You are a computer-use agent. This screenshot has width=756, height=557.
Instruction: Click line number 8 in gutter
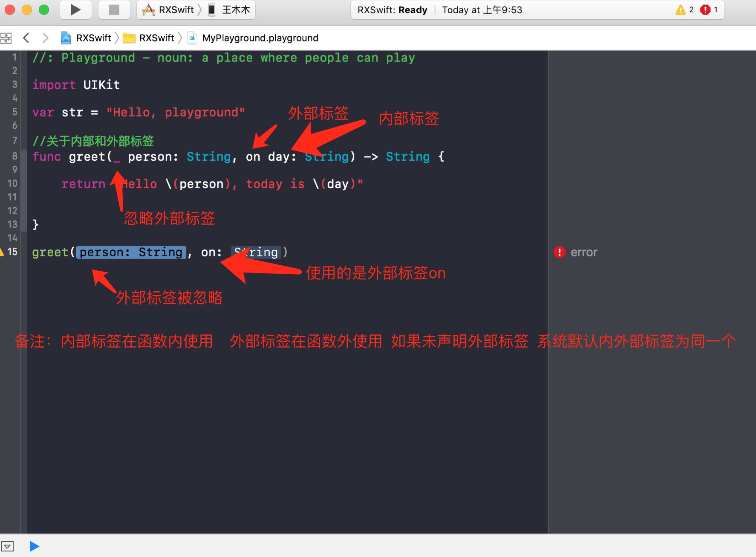(14, 156)
